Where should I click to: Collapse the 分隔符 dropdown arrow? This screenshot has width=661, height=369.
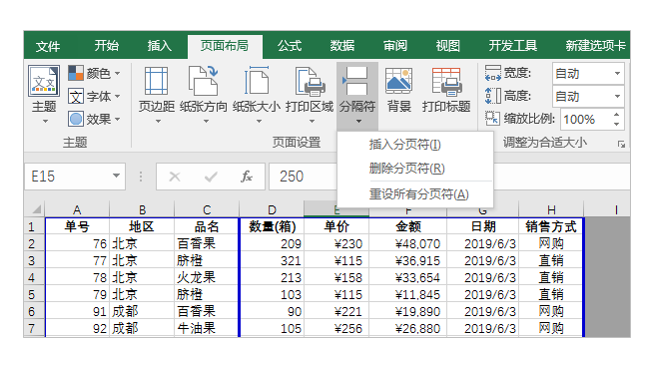click(359, 121)
